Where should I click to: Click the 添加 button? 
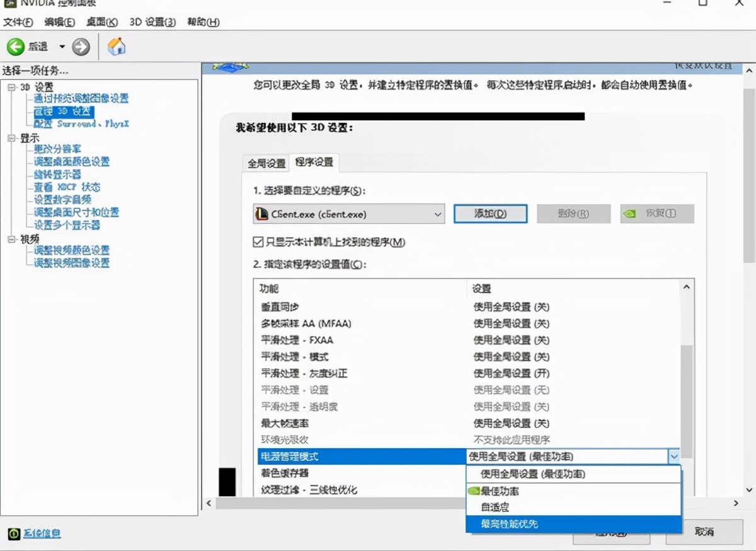coord(490,213)
